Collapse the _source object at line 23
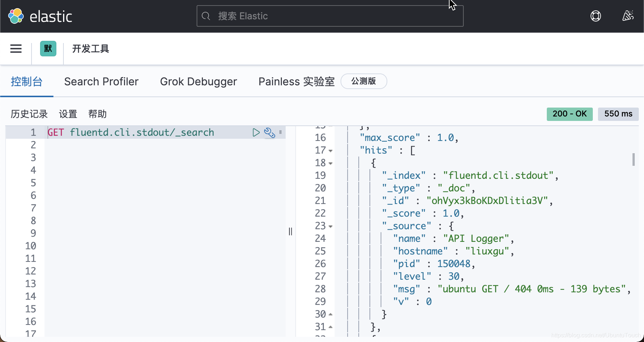 (x=331, y=227)
